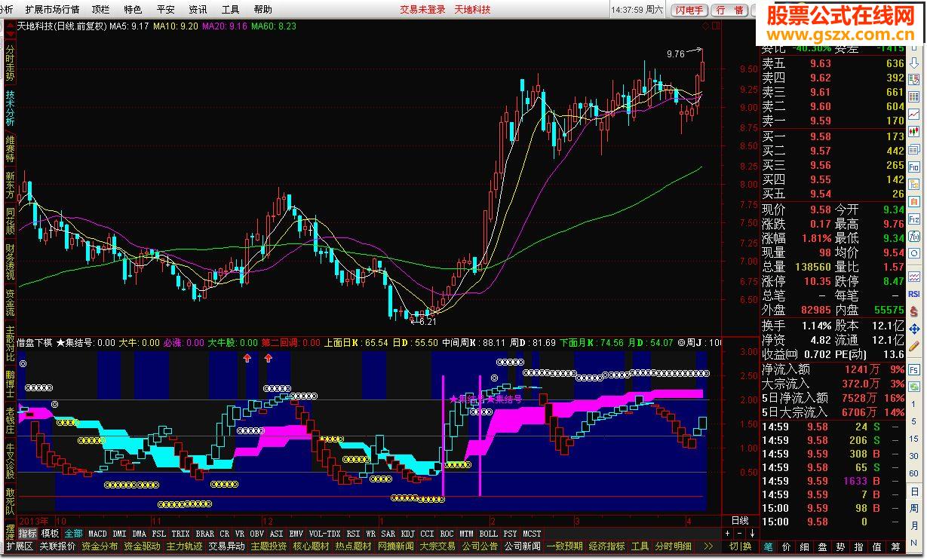Click the RSI icon in right toolbar
927x560 pixels.
click(914, 293)
